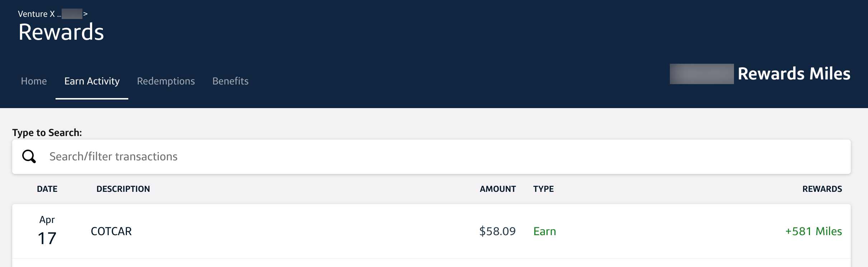
Task: Click the TYPE column header
Action: point(543,189)
